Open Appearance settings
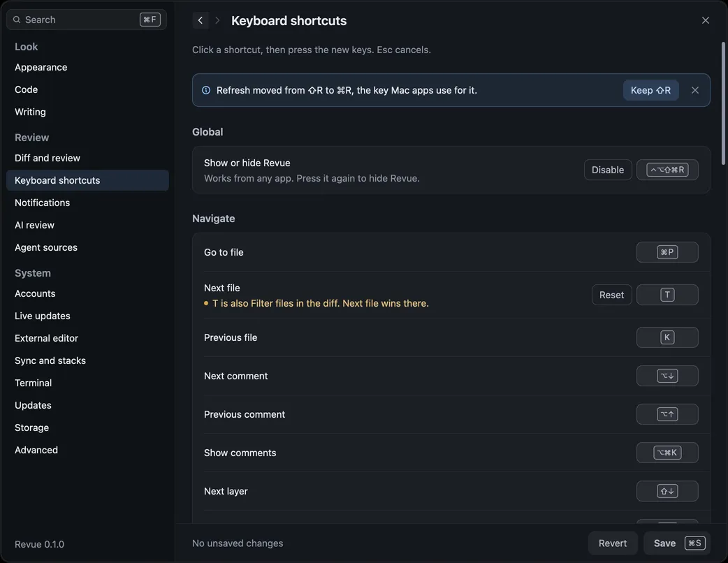Screen dimensions: 728x563 (87, 67)
